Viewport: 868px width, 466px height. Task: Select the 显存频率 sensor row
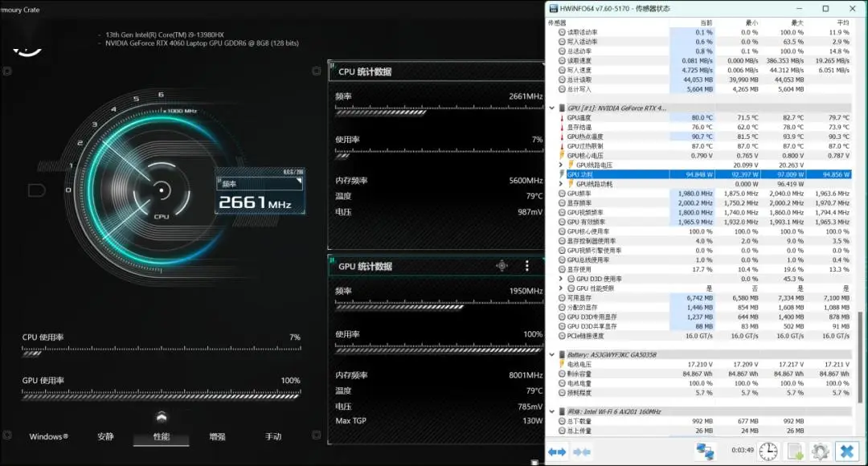pos(704,203)
